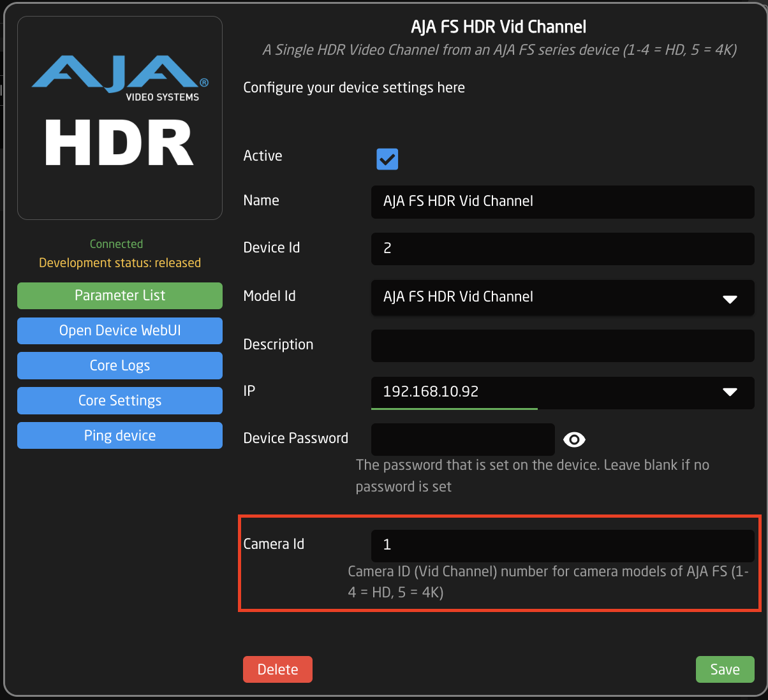This screenshot has height=700, width=768.
Task: Click the Open Device WebUI button
Action: (x=120, y=331)
